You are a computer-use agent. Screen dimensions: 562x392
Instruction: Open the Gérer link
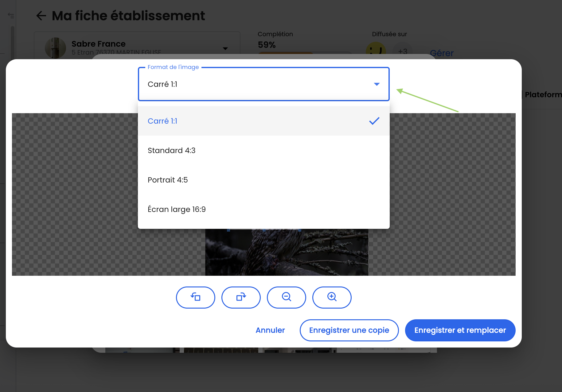pos(442,53)
